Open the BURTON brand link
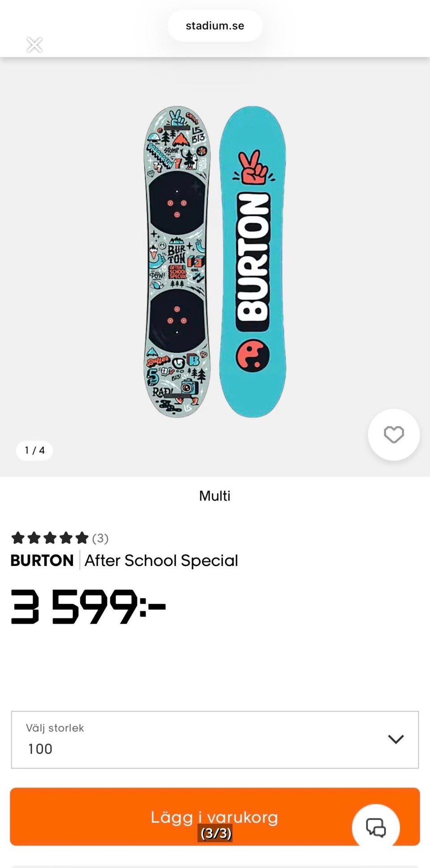430x868 pixels. (42, 560)
